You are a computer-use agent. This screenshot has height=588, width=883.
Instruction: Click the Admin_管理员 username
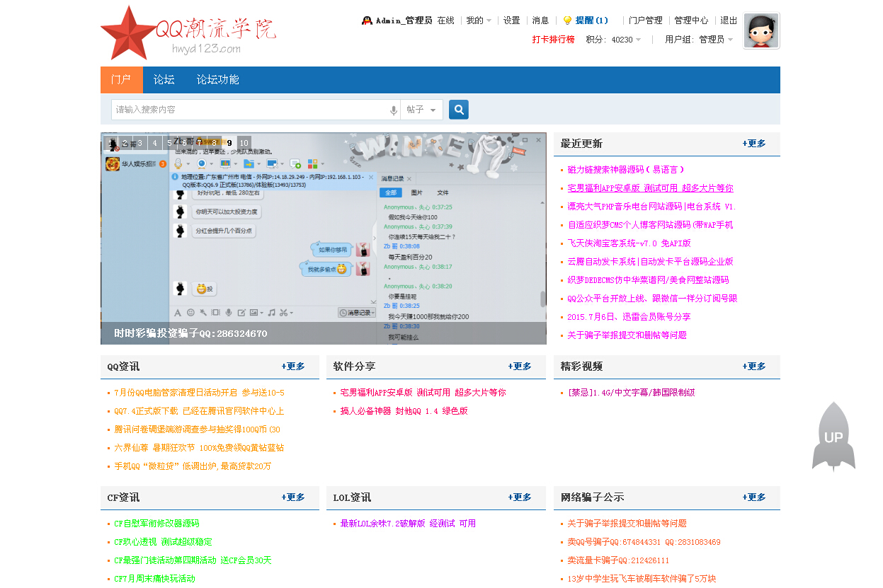coord(404,21)
